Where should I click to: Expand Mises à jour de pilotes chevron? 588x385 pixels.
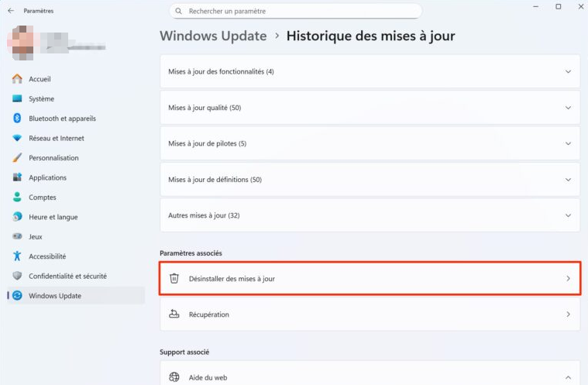(x=568, y=143)
